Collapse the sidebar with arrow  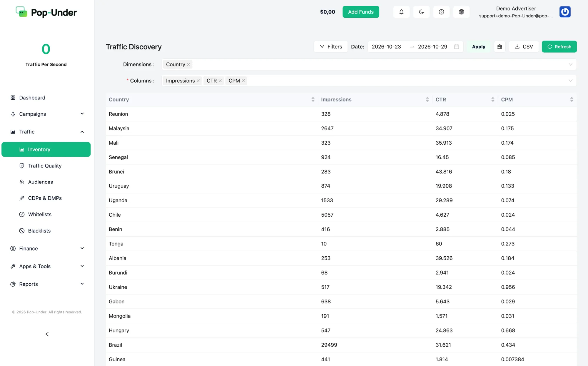point(47,334)
